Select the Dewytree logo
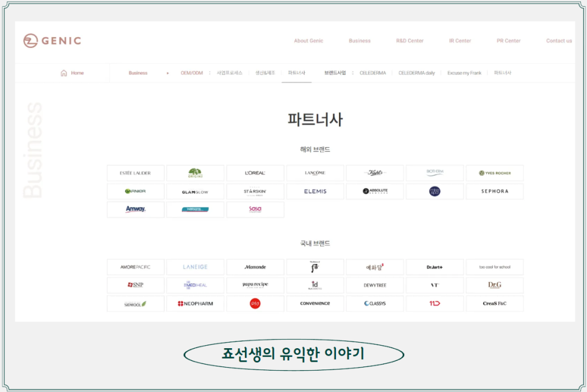587x392 pixels. [x=375, y=285]
